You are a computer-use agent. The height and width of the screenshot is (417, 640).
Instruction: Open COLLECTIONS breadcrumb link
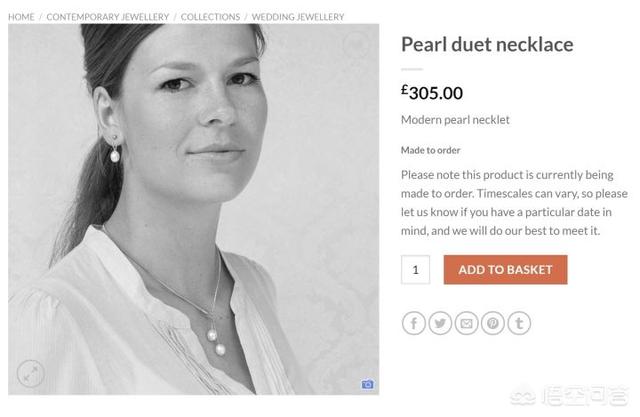tap(210, 17)
